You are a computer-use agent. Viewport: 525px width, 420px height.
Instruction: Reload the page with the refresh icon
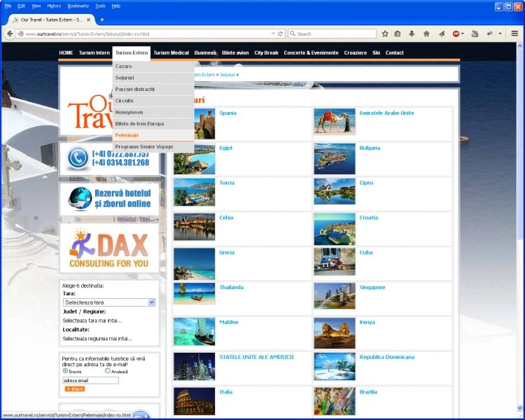280,34
